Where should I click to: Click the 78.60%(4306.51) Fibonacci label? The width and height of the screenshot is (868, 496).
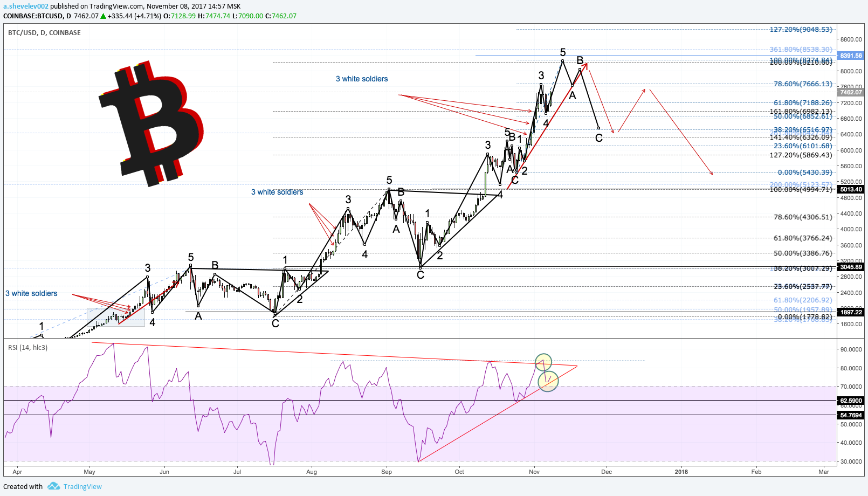[x=803, y=217]
